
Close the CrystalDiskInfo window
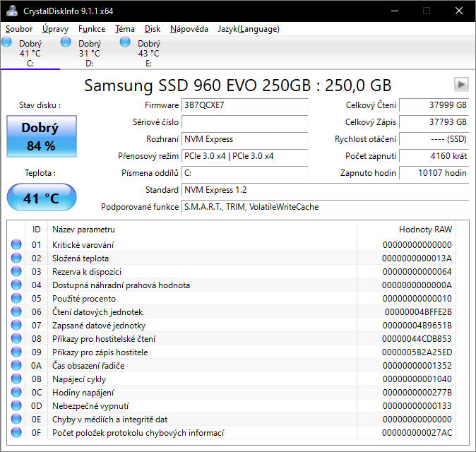point(459,11)
